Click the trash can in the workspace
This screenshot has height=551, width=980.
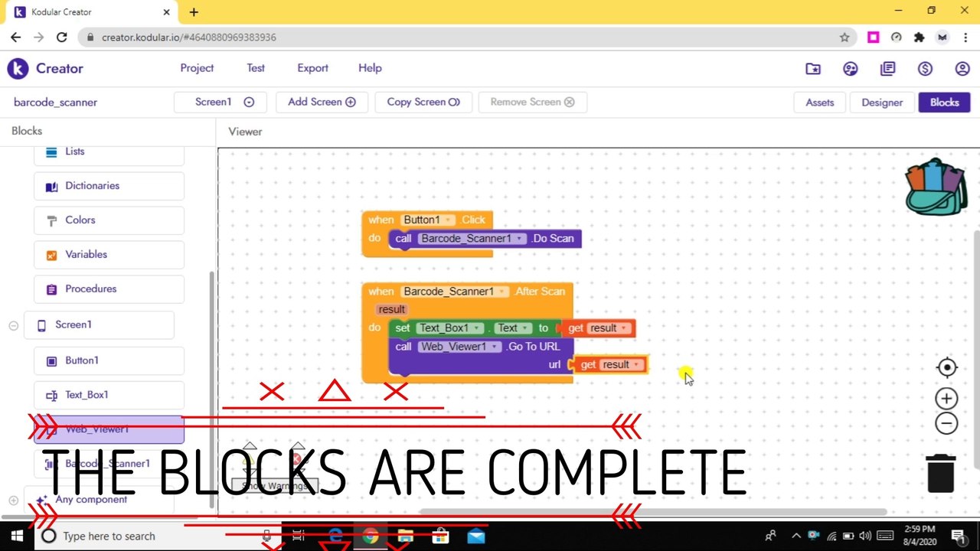tap(940, 473)
